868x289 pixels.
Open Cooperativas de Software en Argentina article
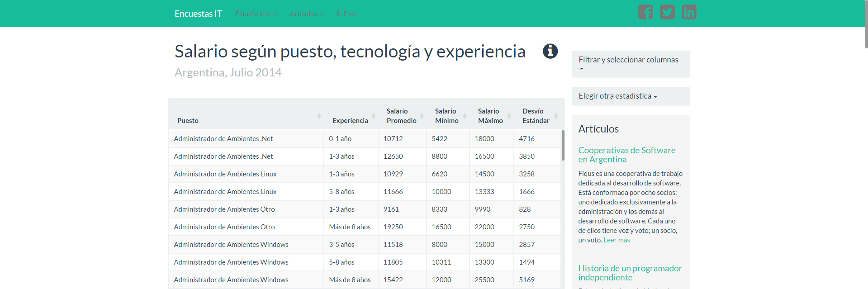(x=626, y=155)
